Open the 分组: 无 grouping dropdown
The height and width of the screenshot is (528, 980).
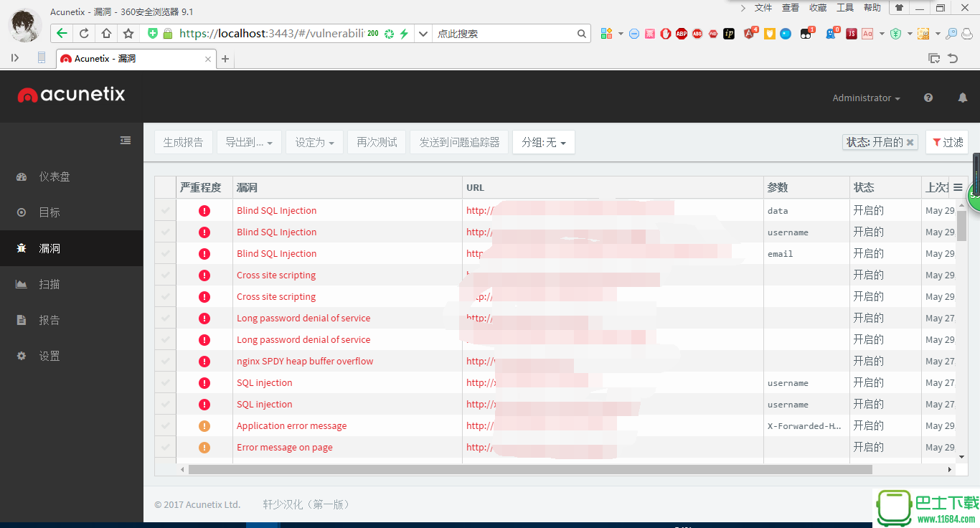[544, 142]
